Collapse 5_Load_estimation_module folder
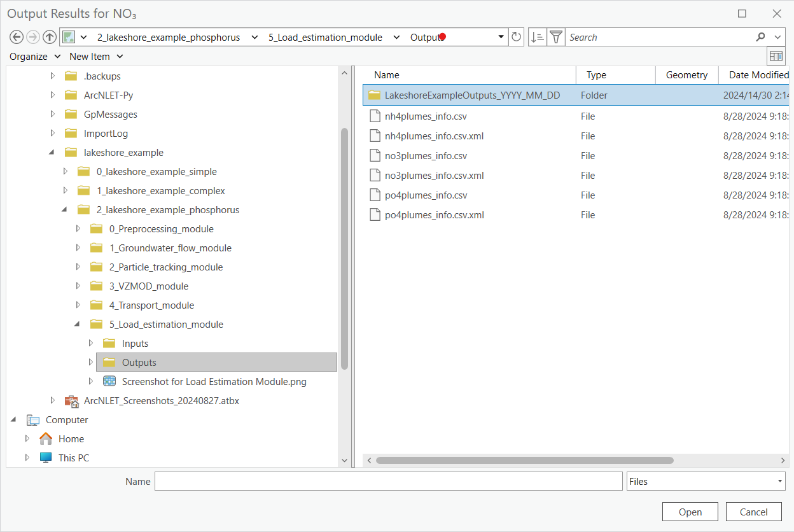This screenshot has width=794, height=532. (x=78, y=325)
